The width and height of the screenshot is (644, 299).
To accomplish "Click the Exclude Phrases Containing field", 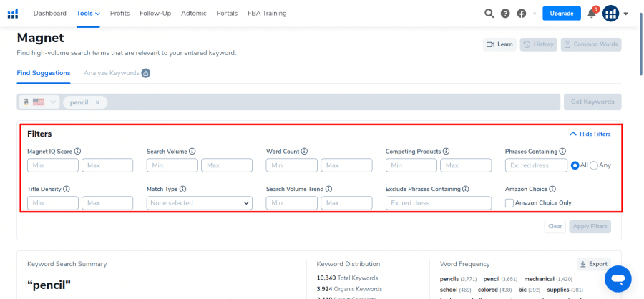I will (439, 203).
